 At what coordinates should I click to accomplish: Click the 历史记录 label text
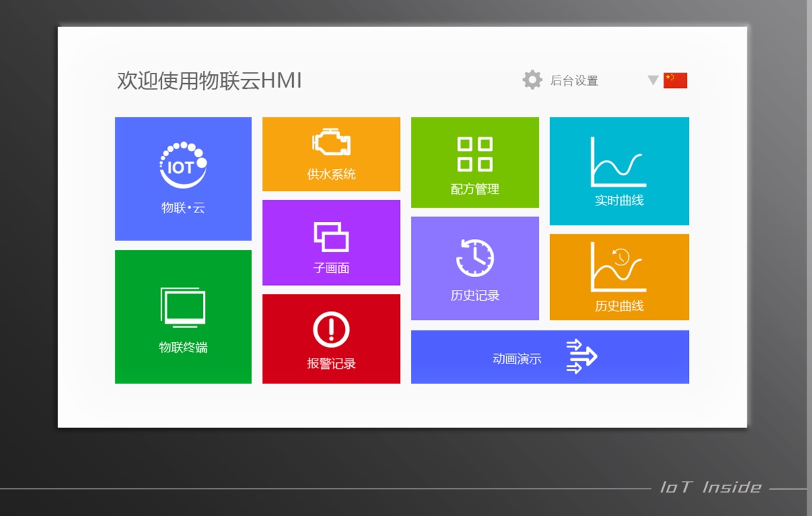pos(475,296)
